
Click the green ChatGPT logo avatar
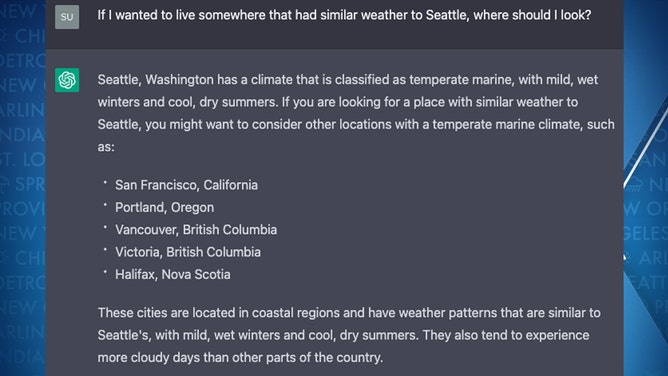pyautogui.click(x=67, y=80)
